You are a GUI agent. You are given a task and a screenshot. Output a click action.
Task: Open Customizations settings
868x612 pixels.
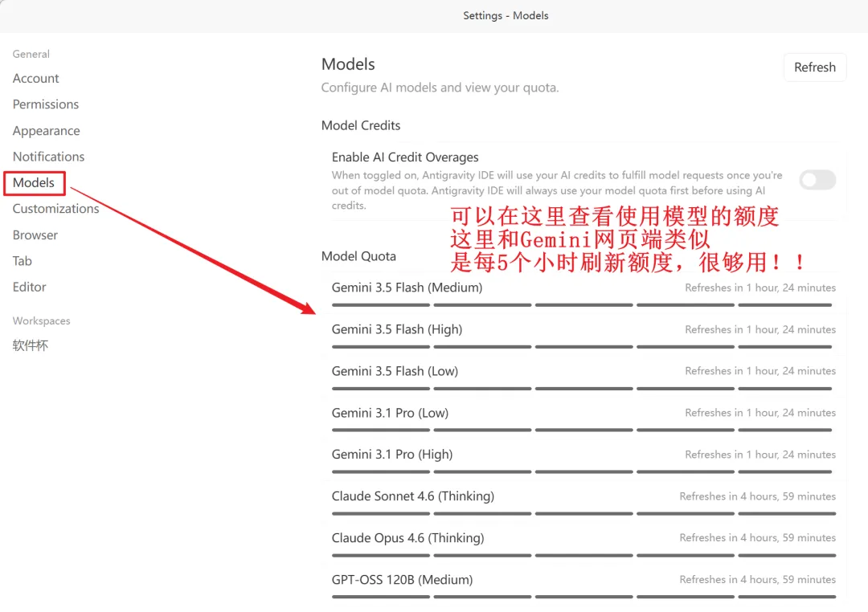[x=55, y=209]
